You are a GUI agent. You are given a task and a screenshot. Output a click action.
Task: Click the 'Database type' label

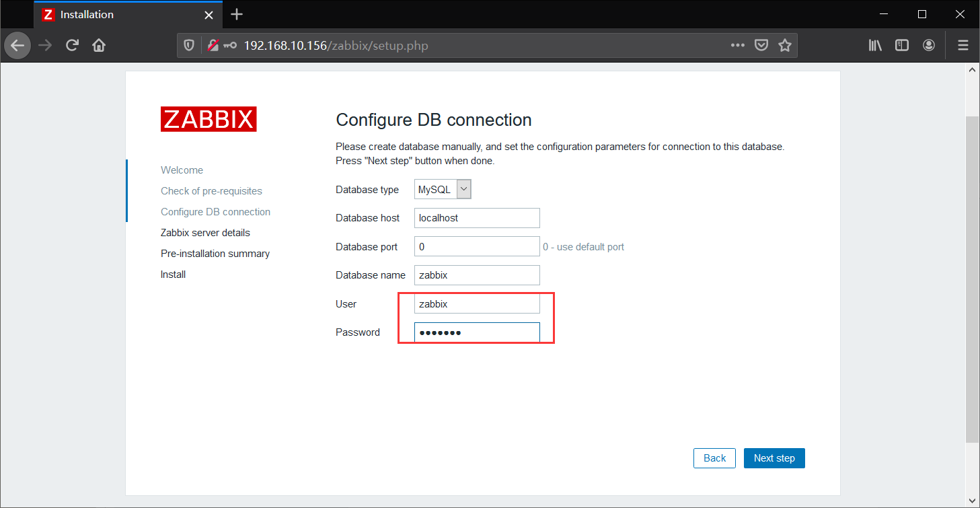(367, 190)
